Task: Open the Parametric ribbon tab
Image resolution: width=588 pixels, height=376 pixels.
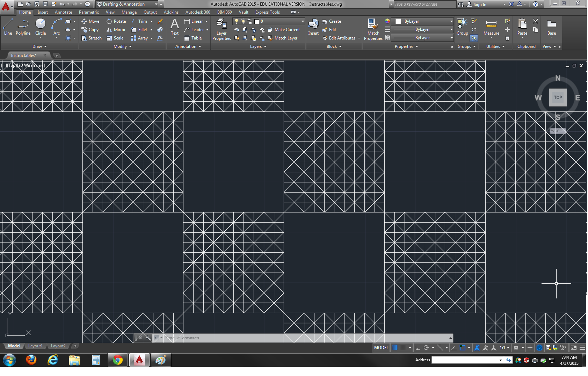Action: click(x=89, y=12)
